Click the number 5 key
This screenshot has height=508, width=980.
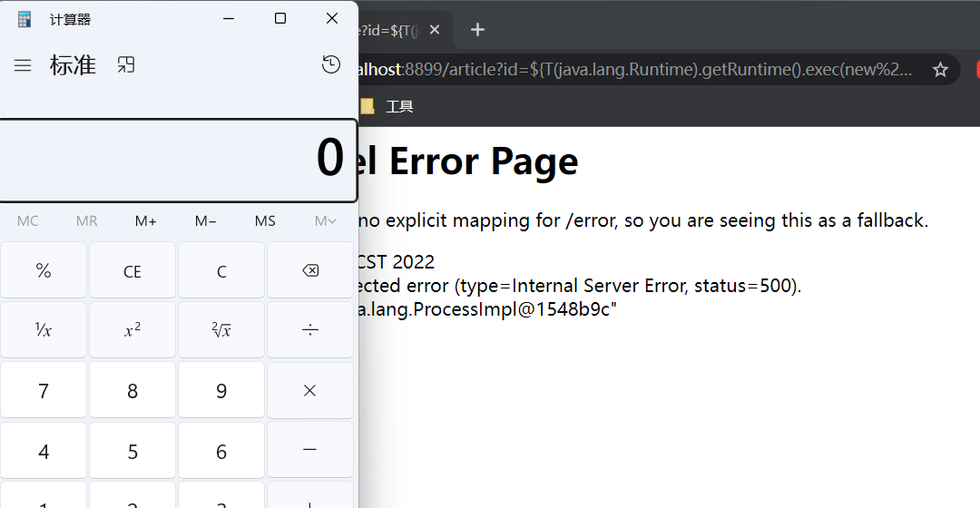point(132,451)
